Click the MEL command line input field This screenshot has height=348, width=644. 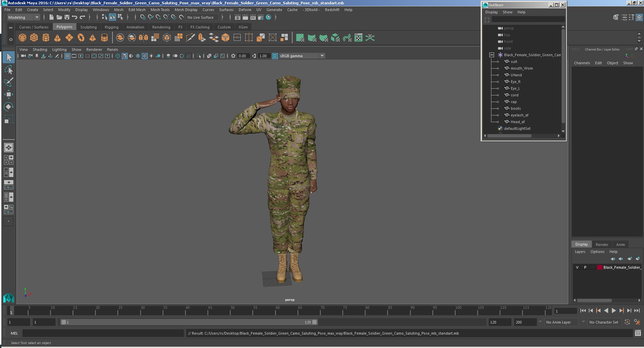(103, 333)
